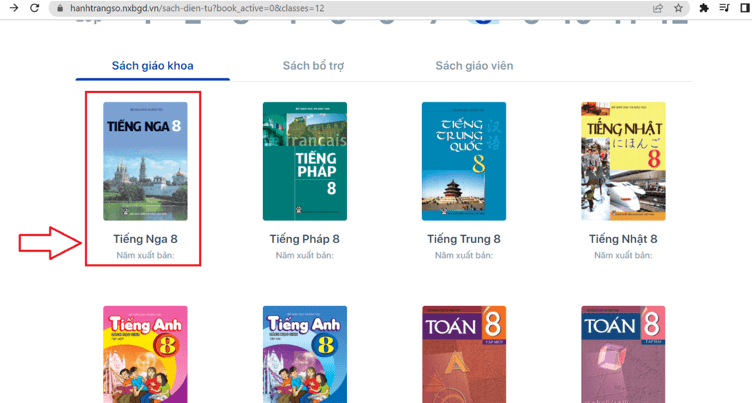Open the Tiếng Nga 8 book cover
This screenshot has width=752, height=403.
pos(145,161)
